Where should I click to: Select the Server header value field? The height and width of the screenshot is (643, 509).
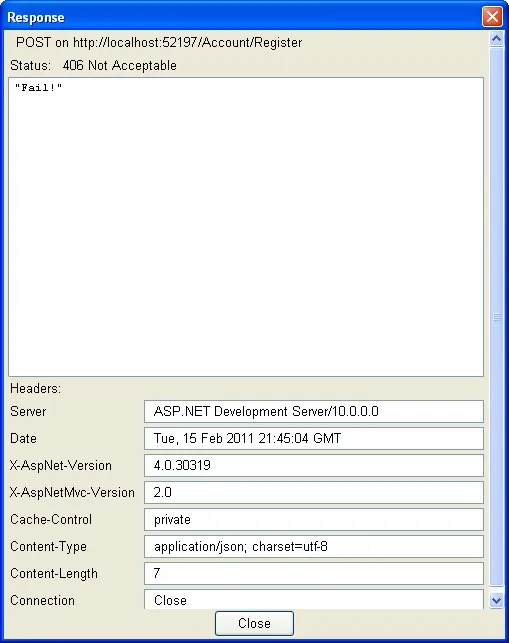pos(314,411)
